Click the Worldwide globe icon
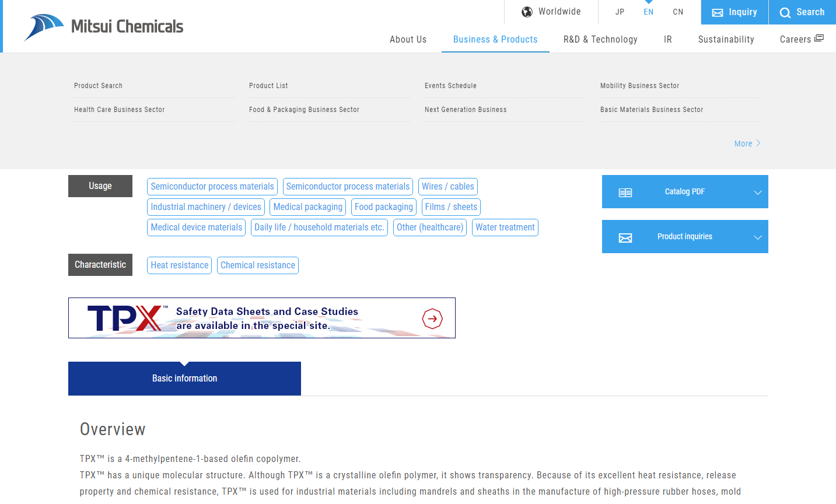 point(527,12)
